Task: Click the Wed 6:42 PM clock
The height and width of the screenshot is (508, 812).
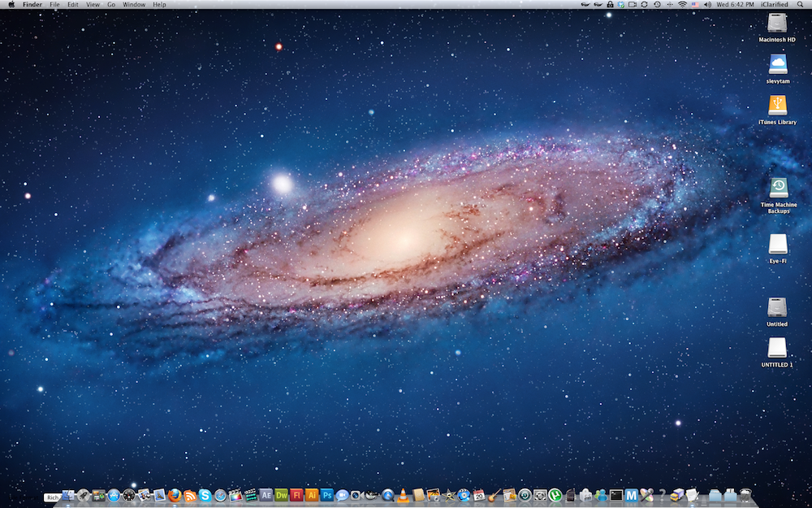Action: pyautogui.click(x=735, y=4)
